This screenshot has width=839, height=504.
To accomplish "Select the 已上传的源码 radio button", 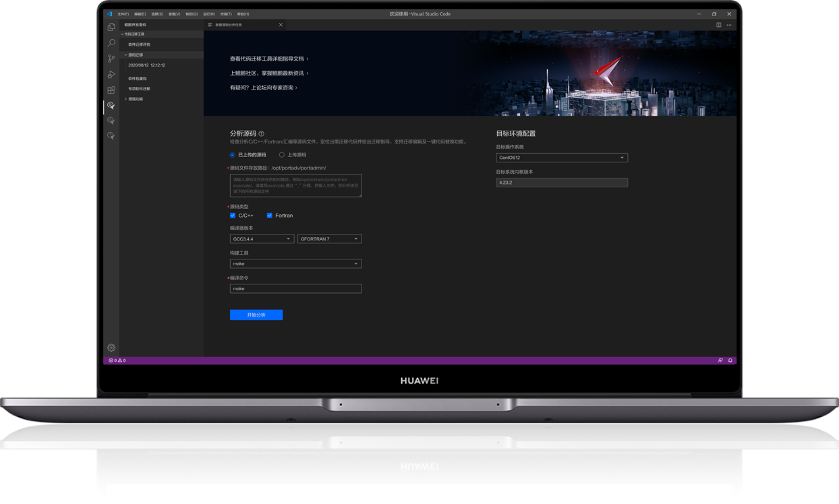I will pos(233,155).
